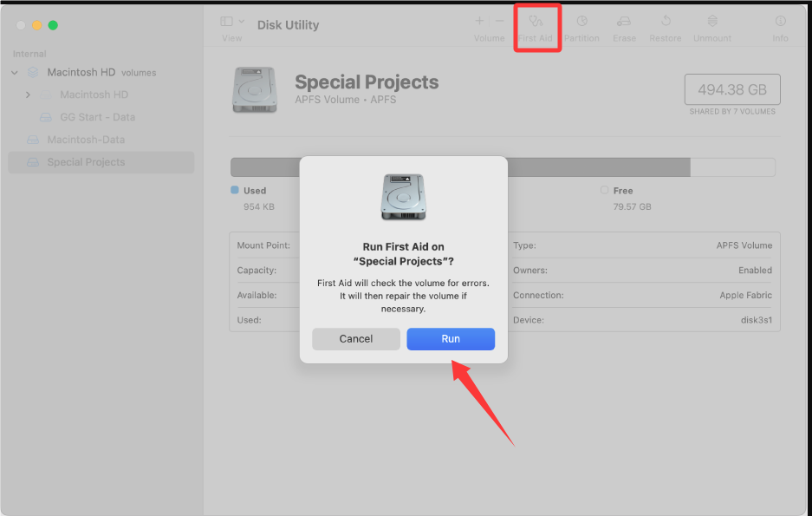The width and height of the screenshot is (812, 516).
Task: Add a volume with the plus icon
Action: [x=479, y=21]
